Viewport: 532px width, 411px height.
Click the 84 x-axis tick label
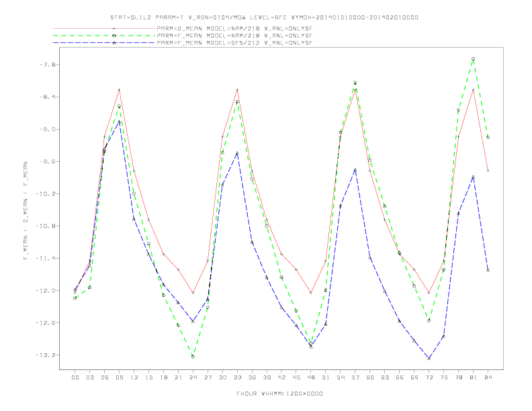click(x=488, y=377)
